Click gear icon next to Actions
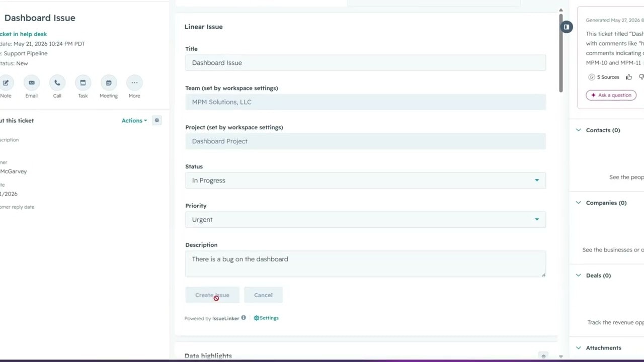Viewport: 644px width, 362px height. 157,121
